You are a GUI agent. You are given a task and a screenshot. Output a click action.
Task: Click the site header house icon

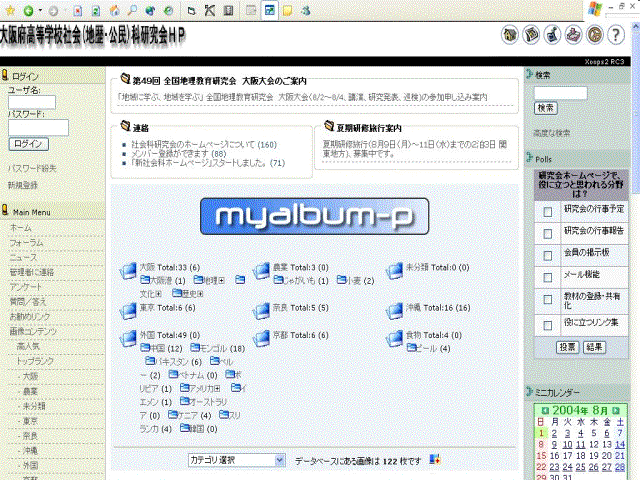pos(509,35)
